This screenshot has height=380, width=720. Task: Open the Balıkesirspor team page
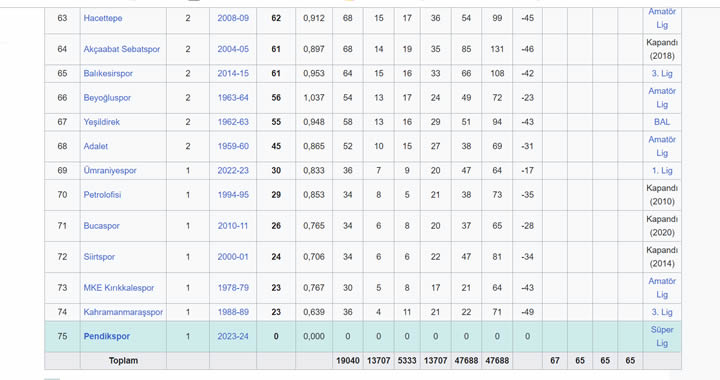click(108, 73)
